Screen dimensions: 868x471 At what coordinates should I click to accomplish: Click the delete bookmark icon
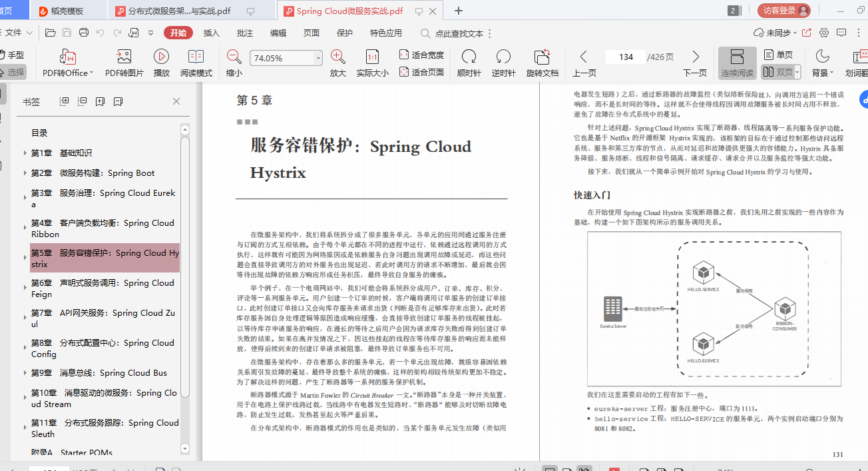tap(118, 101)
